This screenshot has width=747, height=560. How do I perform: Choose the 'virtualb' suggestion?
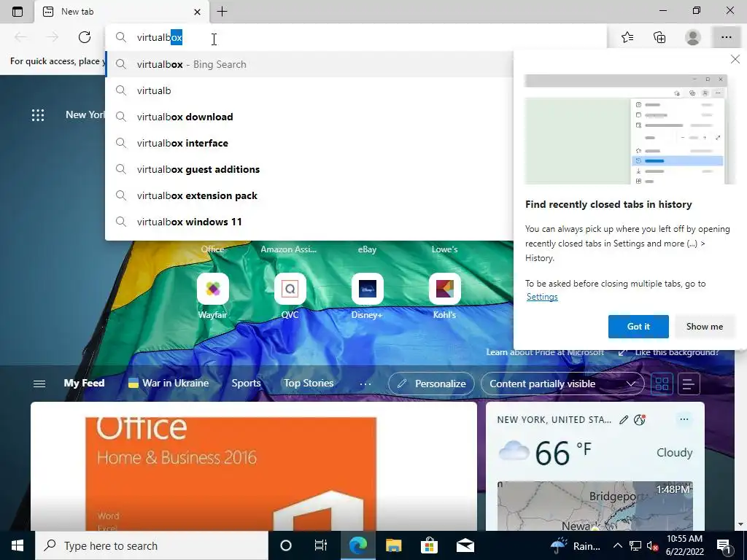coord(309,90)
